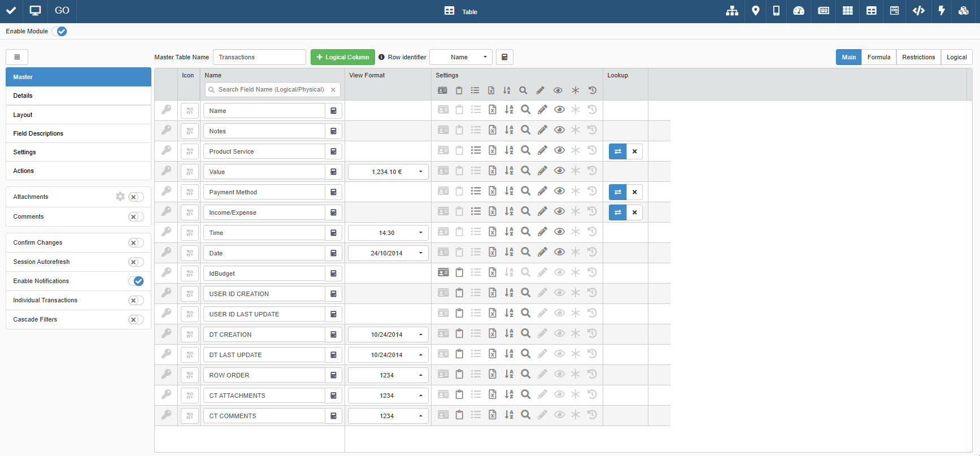Click the grid view icon in top bar
This screenshot has width=980, height=456.
(848, 11)
